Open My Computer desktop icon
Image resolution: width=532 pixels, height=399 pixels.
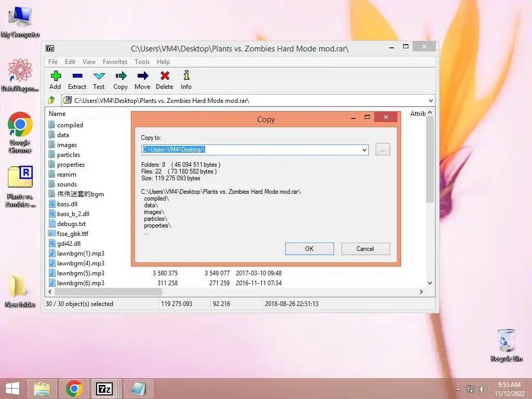click(20, 21)
